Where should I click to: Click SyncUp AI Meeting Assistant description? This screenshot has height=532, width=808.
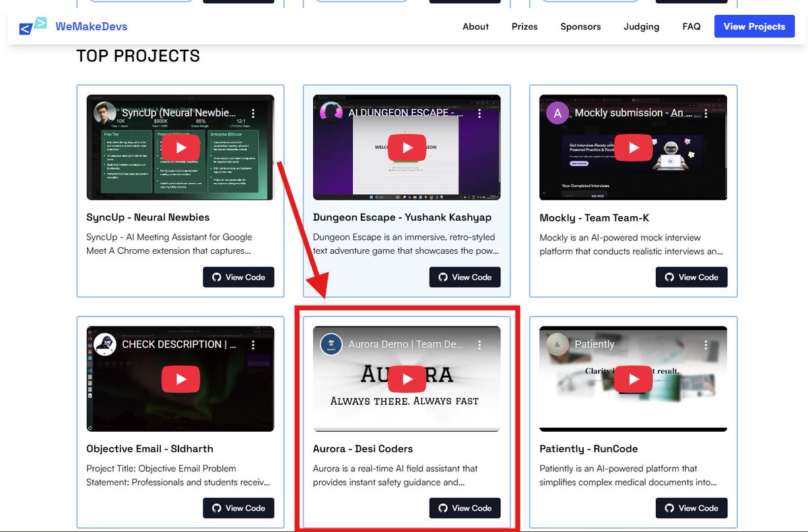pos(170,244)
